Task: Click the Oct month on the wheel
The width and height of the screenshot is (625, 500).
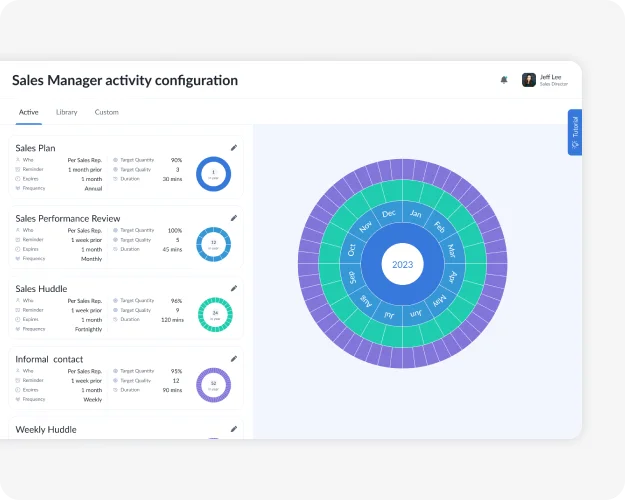Action: click(352, 250)
